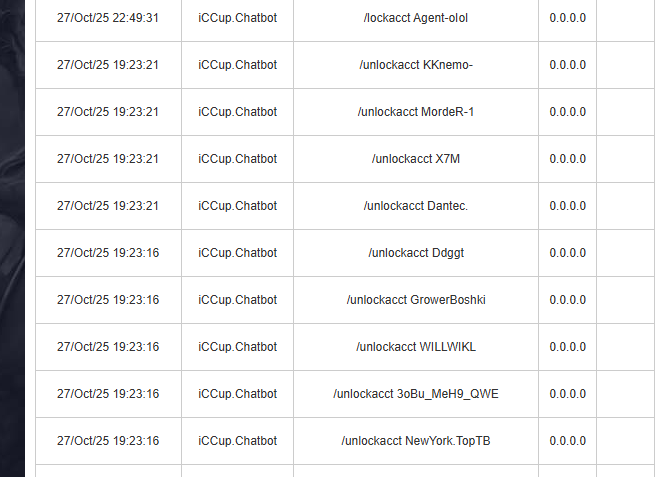Image resolution: width=665 pixels, height=477 pixels.
Task: Click the /lockacct Agent-olol command cell
Action: (415, 18)
